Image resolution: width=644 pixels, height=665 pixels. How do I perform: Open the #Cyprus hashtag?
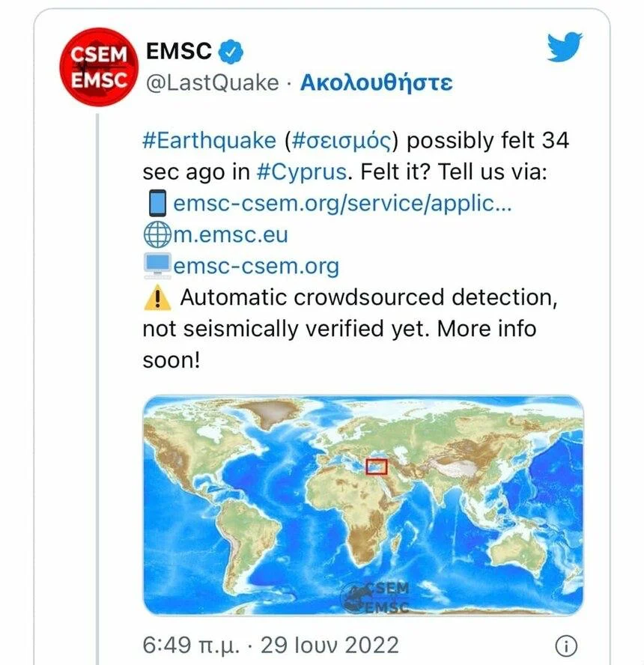click(x=301, y=172)
